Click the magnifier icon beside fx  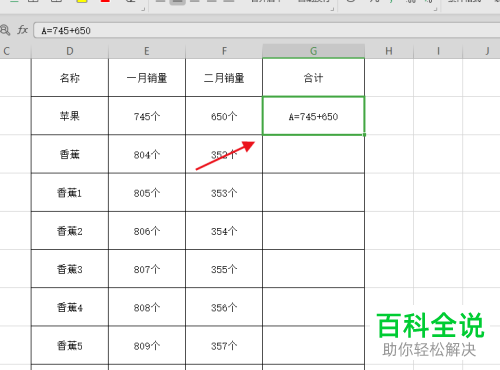5,30
